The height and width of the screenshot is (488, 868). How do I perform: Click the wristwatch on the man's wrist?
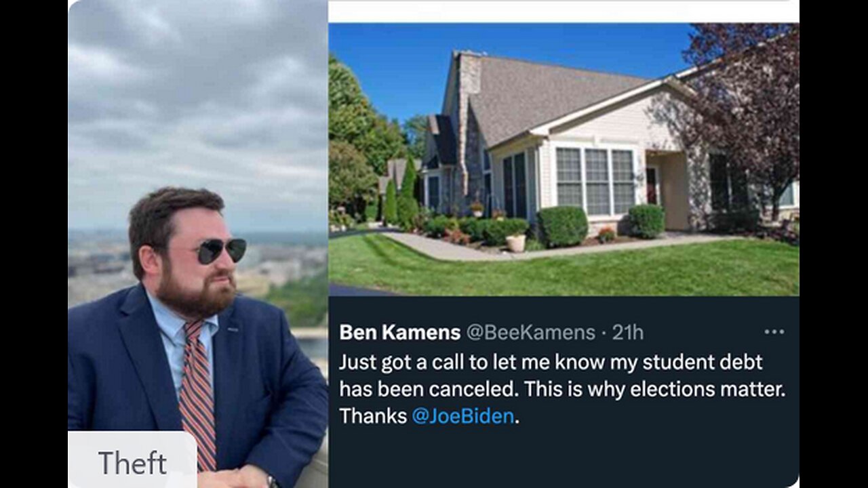click(273, 481)
